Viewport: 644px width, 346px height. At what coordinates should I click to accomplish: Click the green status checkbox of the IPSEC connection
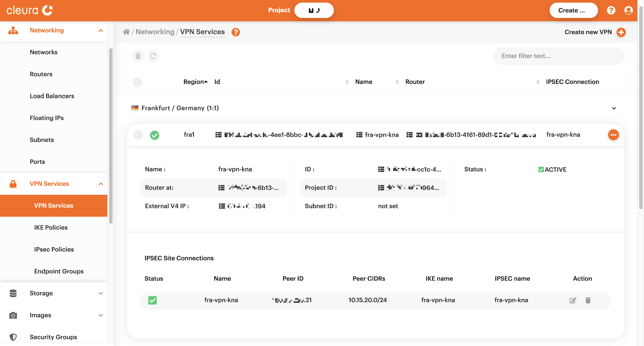[x=153, y=300]
